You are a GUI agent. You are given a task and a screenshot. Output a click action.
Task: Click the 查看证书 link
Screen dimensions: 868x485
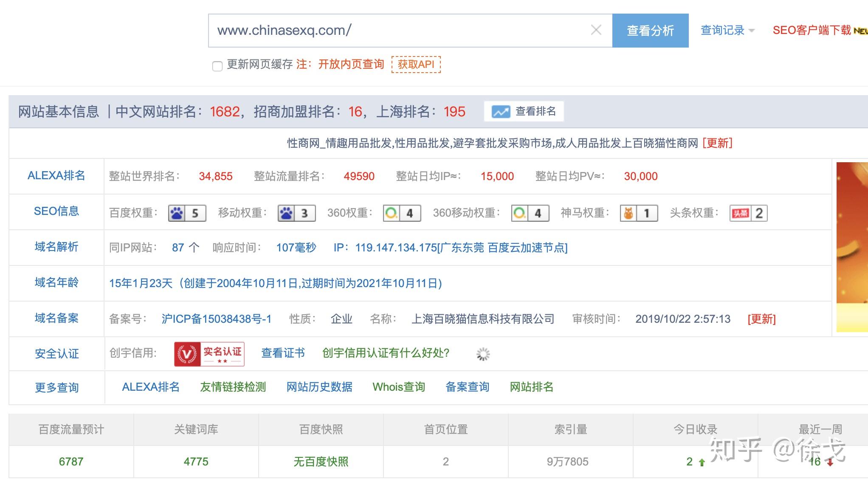pos(283,353)
